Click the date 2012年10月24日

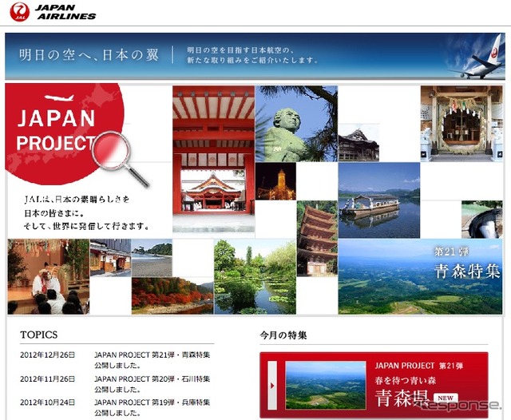click(48, 402)
